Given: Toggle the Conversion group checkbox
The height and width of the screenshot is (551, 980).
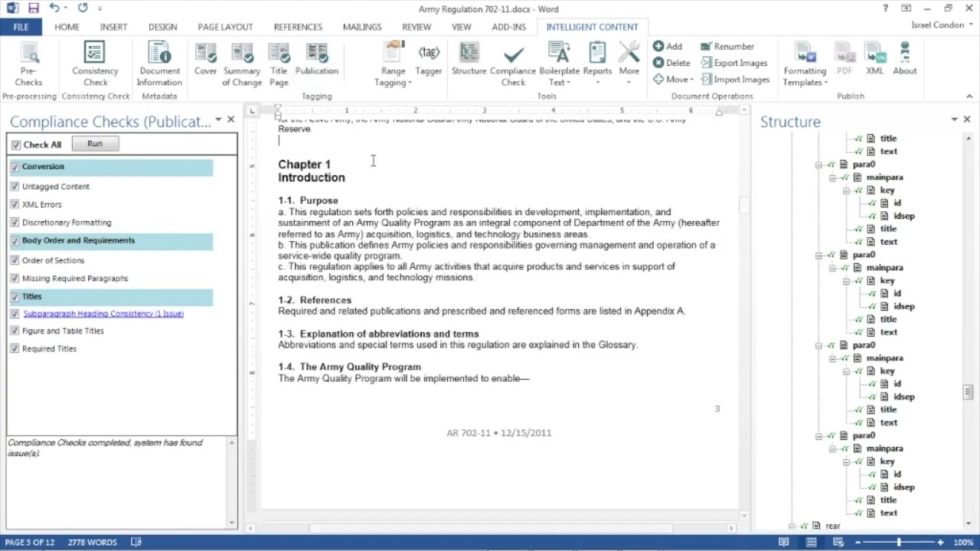Looking at the screenshot, I should pos(15,167).
